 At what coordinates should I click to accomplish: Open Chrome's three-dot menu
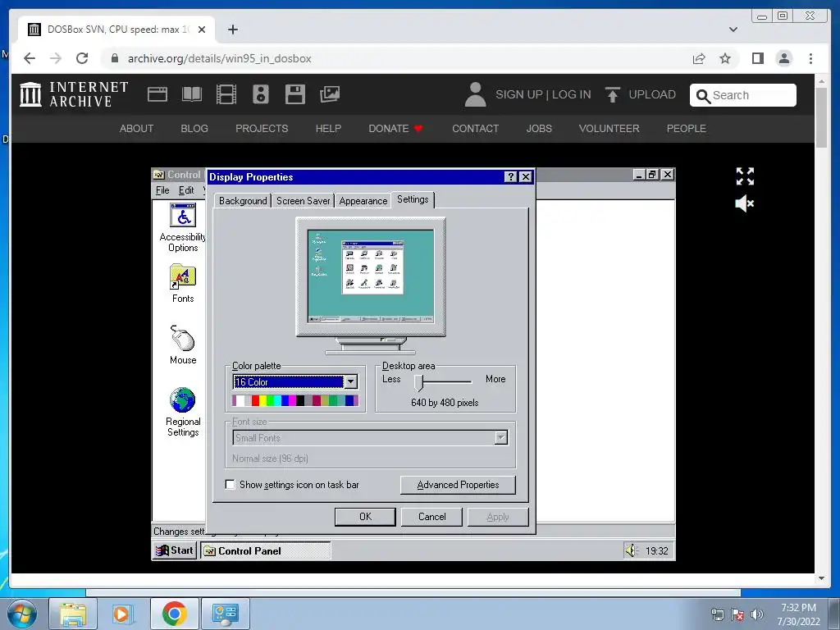[810, 58]
